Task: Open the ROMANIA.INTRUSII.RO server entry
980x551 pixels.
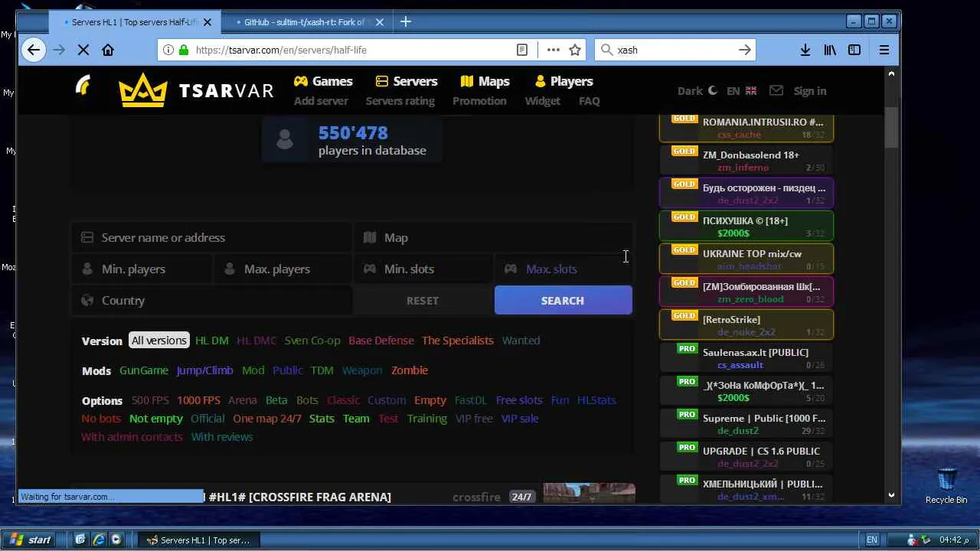Action: coord(746,128)
